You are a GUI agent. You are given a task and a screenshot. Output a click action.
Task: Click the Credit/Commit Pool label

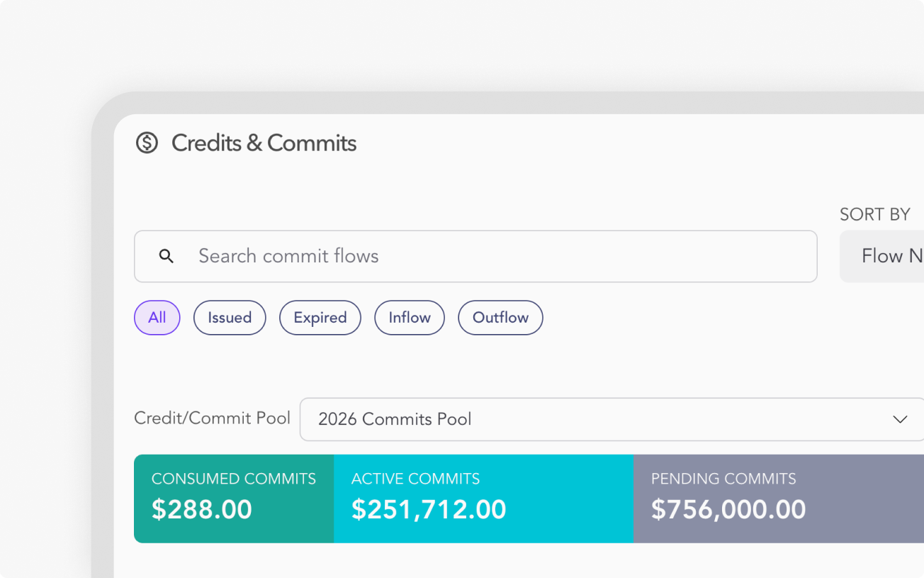(212, 418)
